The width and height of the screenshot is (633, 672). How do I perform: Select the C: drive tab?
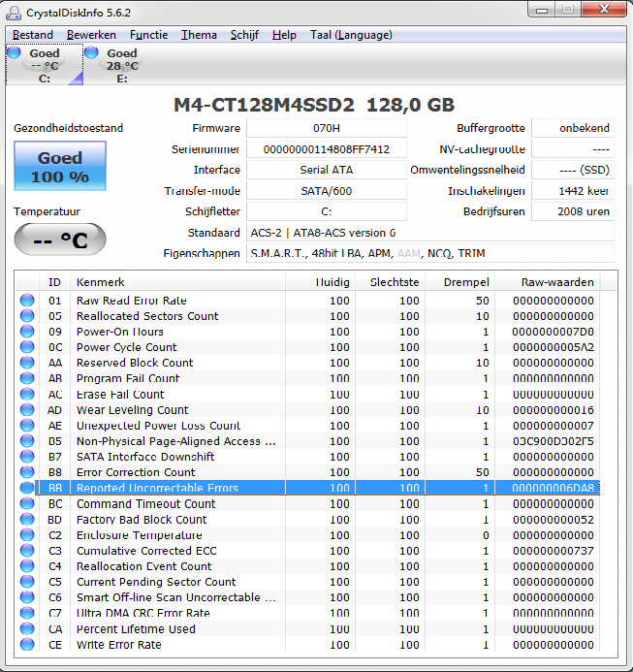click(x=45, y=65)
